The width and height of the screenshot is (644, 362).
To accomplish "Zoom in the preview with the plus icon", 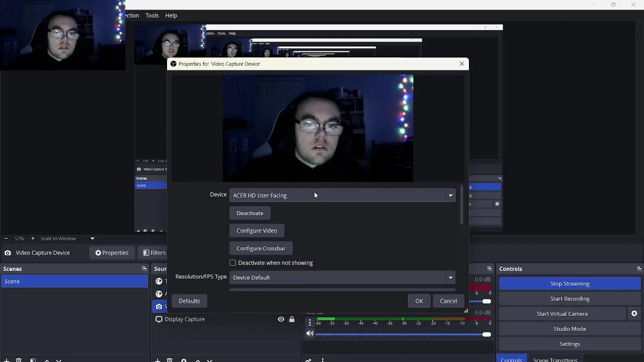I will [33, 238].
